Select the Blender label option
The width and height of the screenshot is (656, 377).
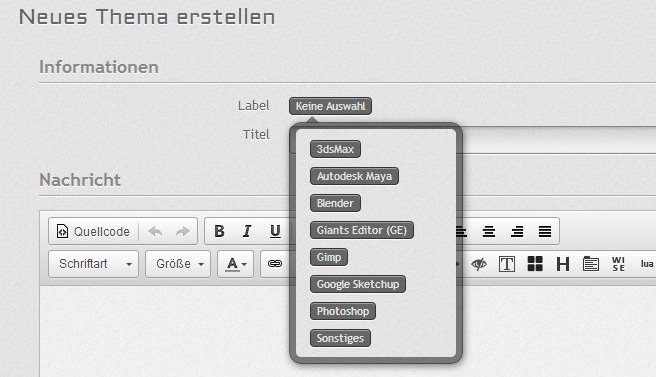pos(335,203)
